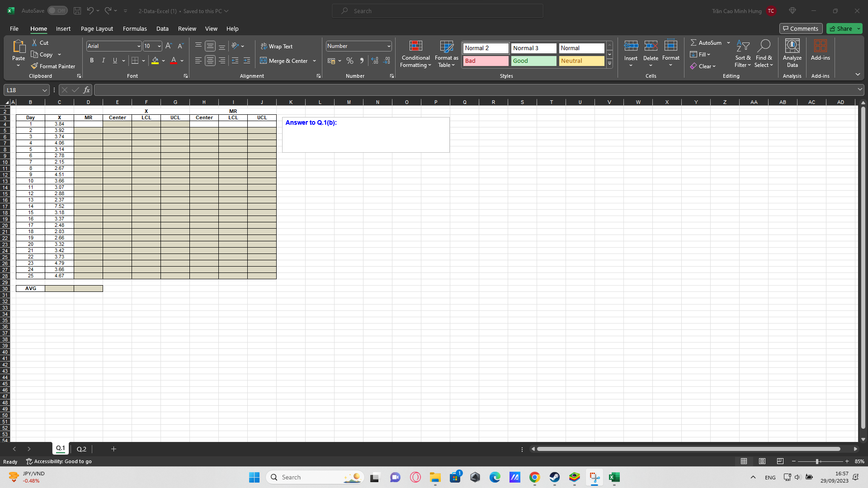The width and height of the screenshot is (868, 488).
Task: Open the Number format dropdown
Action: [x=388, y=46]
